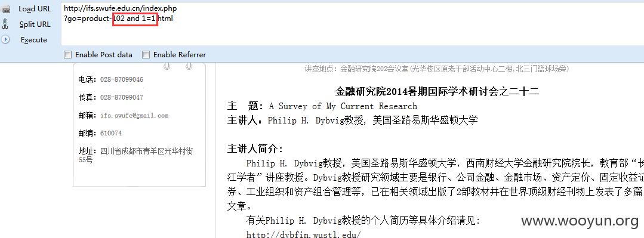The width and height of the screenshot is (644, 238).
Task: Click the Load URL icon
Action: click(x=5, y=9)
